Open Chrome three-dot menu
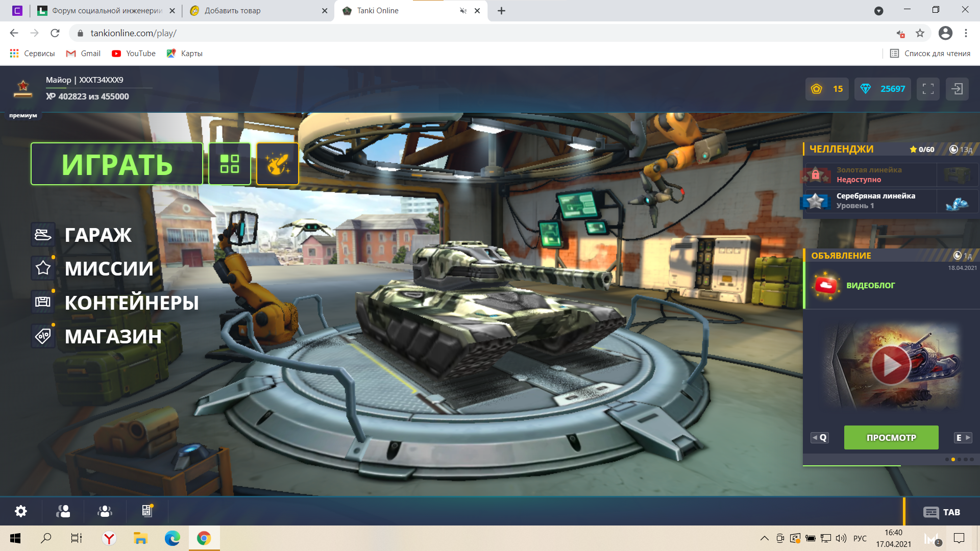 tap(966, 33)
